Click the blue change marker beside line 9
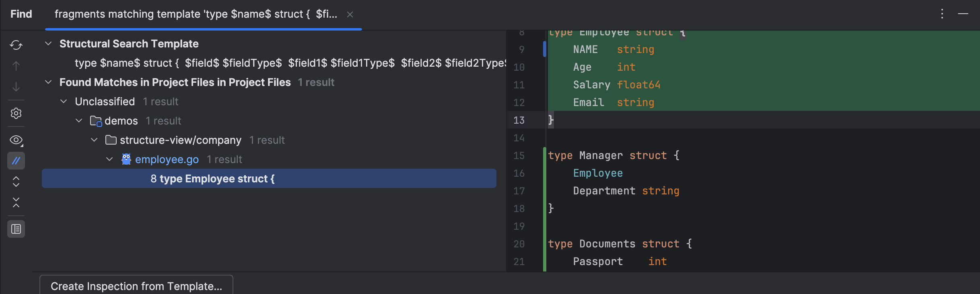 click(x=545, y=49)
